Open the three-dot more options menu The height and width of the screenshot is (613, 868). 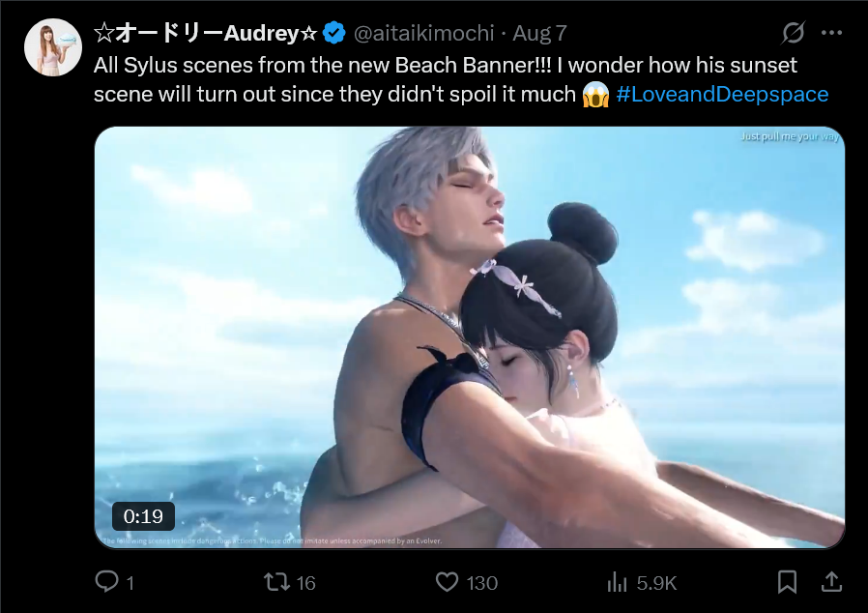(831, 33)
